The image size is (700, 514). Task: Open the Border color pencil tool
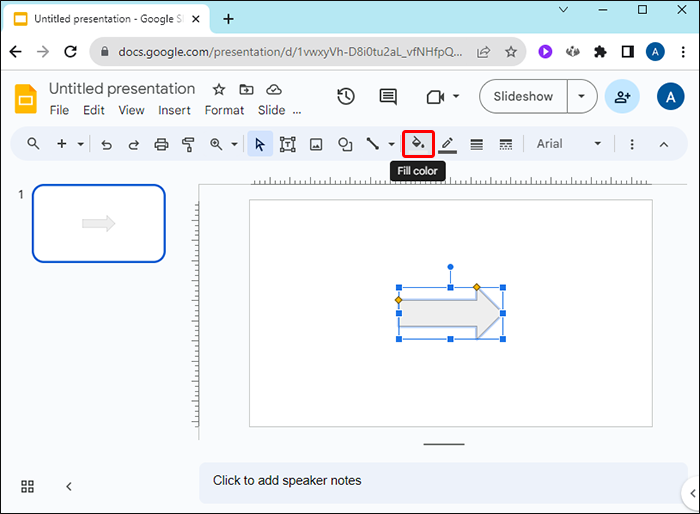(x=447, y=144)
